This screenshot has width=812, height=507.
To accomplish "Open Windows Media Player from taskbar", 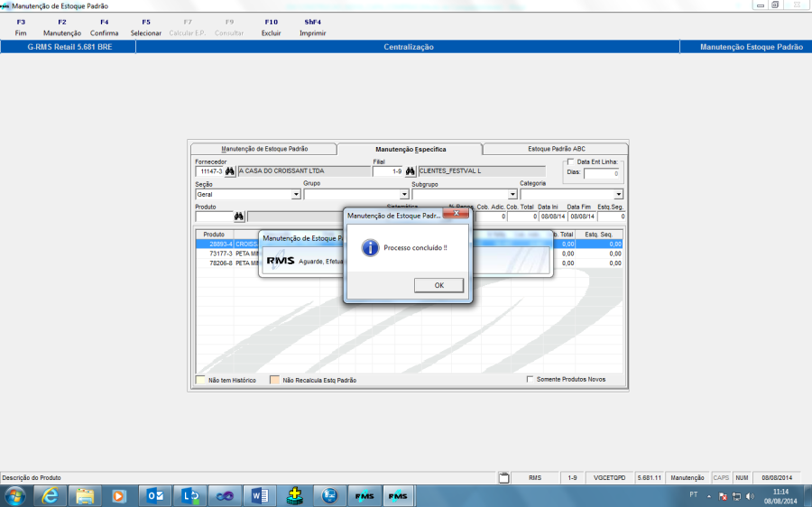I will pos(118,496).
